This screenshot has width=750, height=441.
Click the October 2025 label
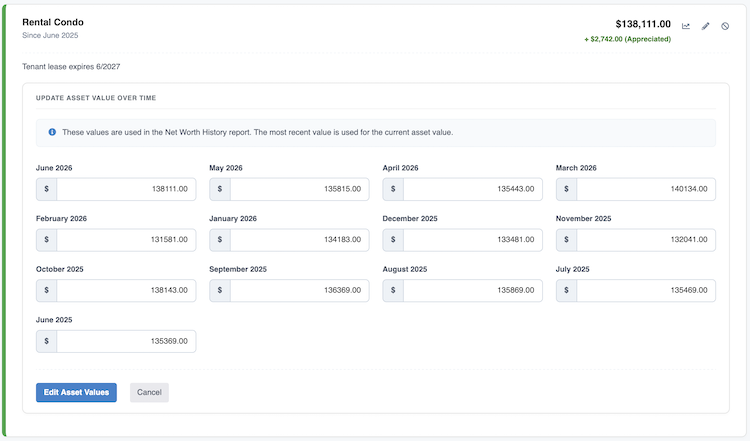[60, 269]
